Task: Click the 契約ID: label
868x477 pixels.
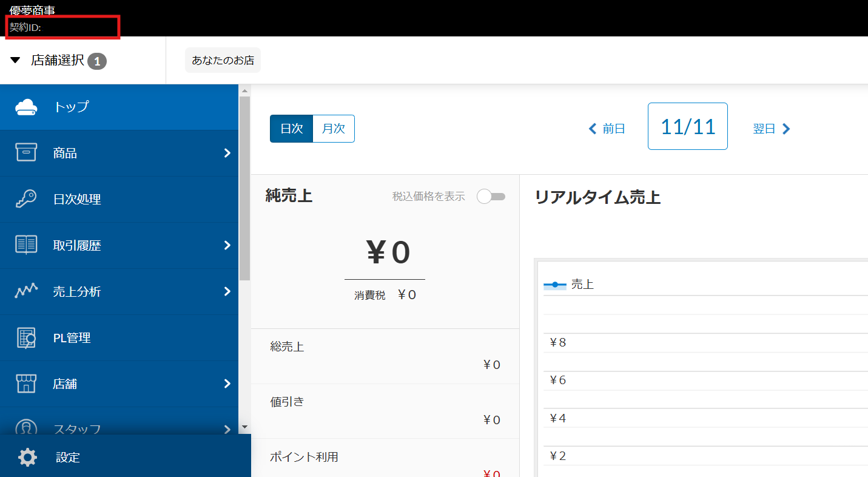Action: point(25,27)
